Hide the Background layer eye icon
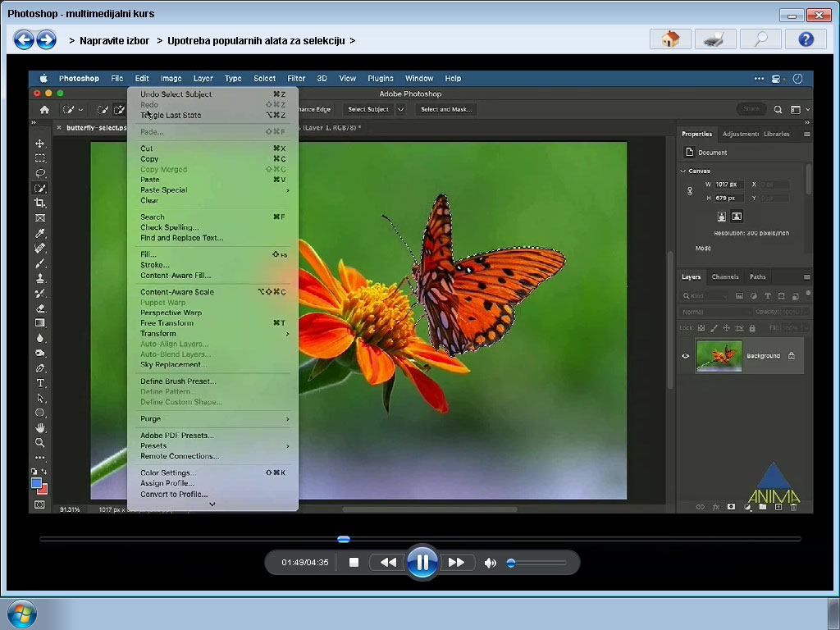The height and width of the screenshot is (630, 840). (685, 356)
